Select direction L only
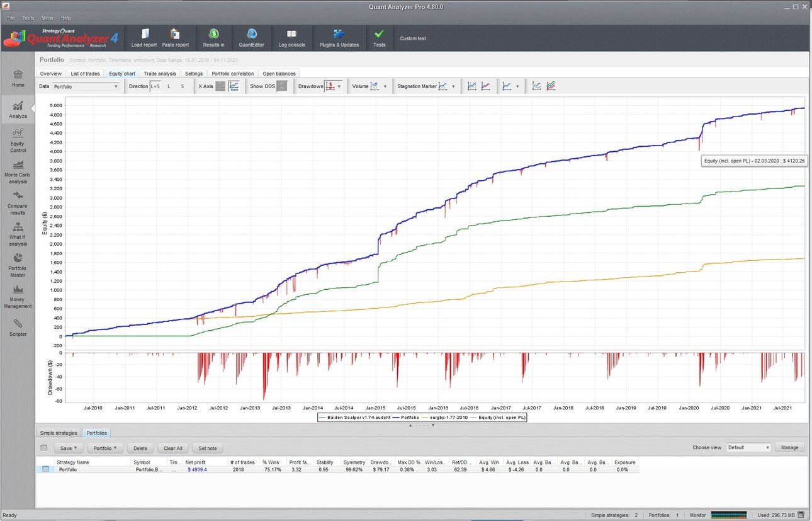Screen dimensions: 812x521 click(x=169, y=86)
